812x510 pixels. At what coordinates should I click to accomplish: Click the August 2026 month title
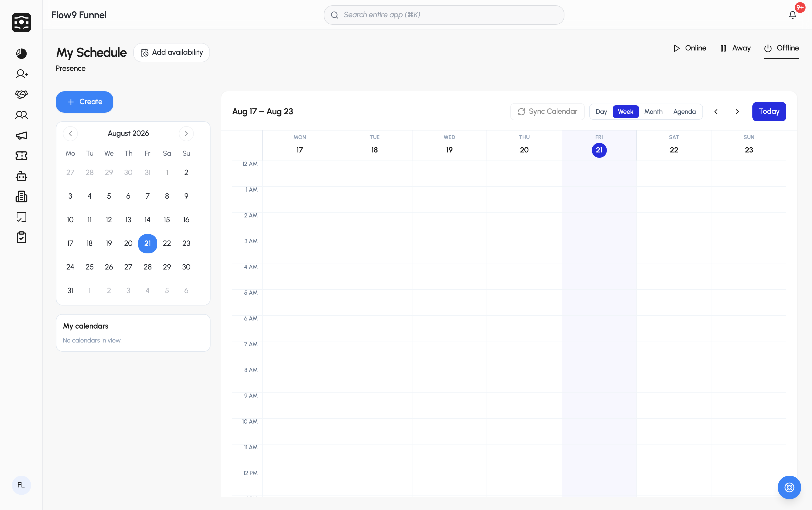click(128, 133)
